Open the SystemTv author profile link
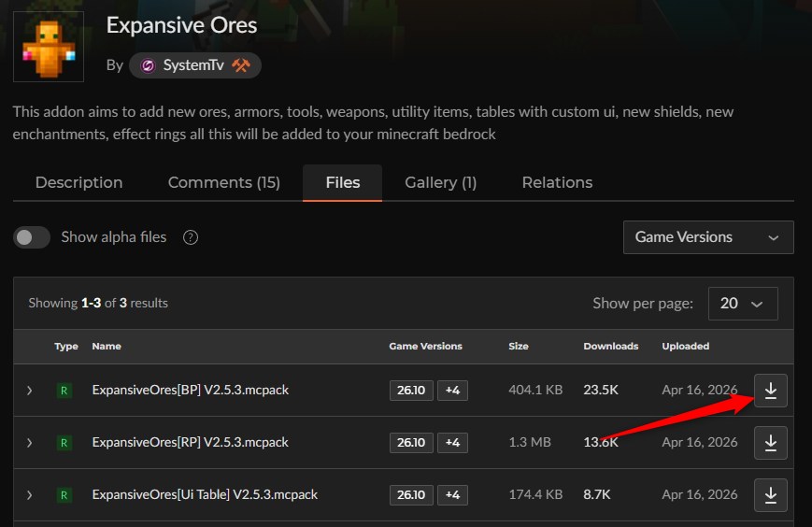 click(193, 65)
